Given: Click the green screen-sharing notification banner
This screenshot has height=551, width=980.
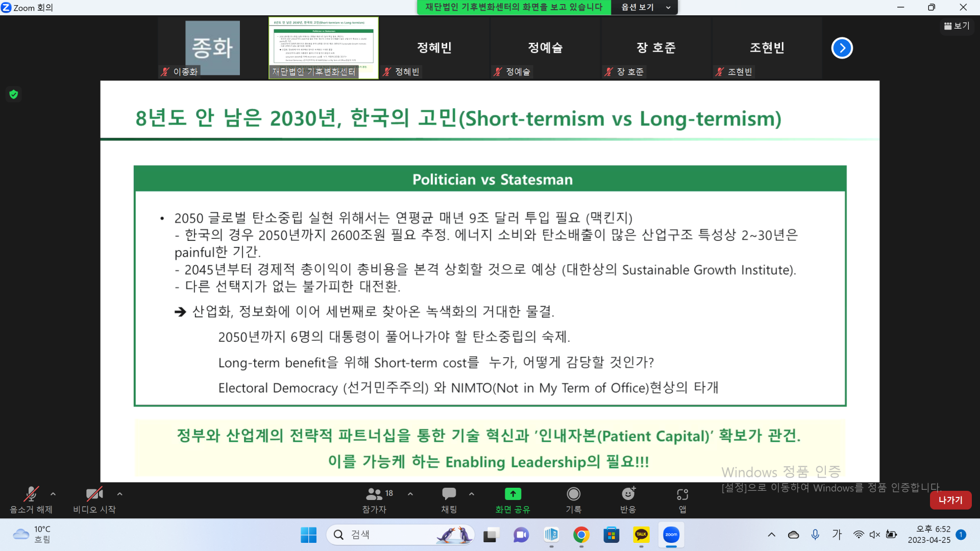Looking at the screenshot, I should click(x=514, y=7).
